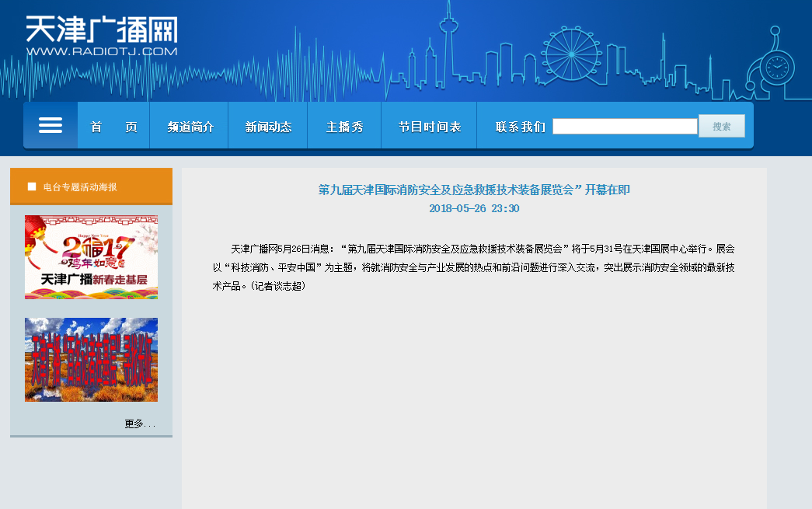Open 联系我们 contact page

pyautogui.click(x=520, y=127)
